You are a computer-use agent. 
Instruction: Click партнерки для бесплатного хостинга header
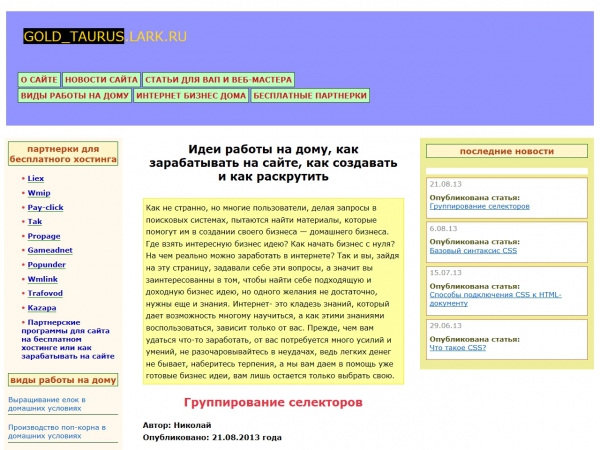tap(63, 154)
